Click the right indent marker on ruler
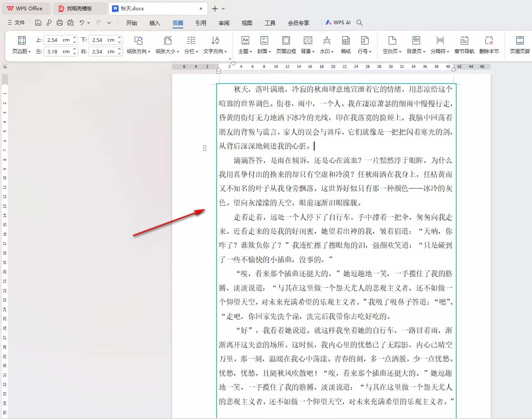 click(453, 69)
